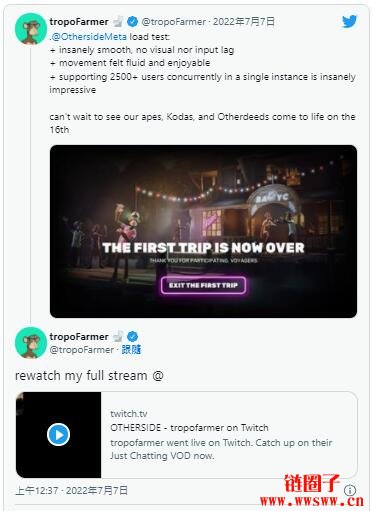Open tropoFarmer's top avatar image
Screen dimensions: 373x511
(x=31, y=29)
